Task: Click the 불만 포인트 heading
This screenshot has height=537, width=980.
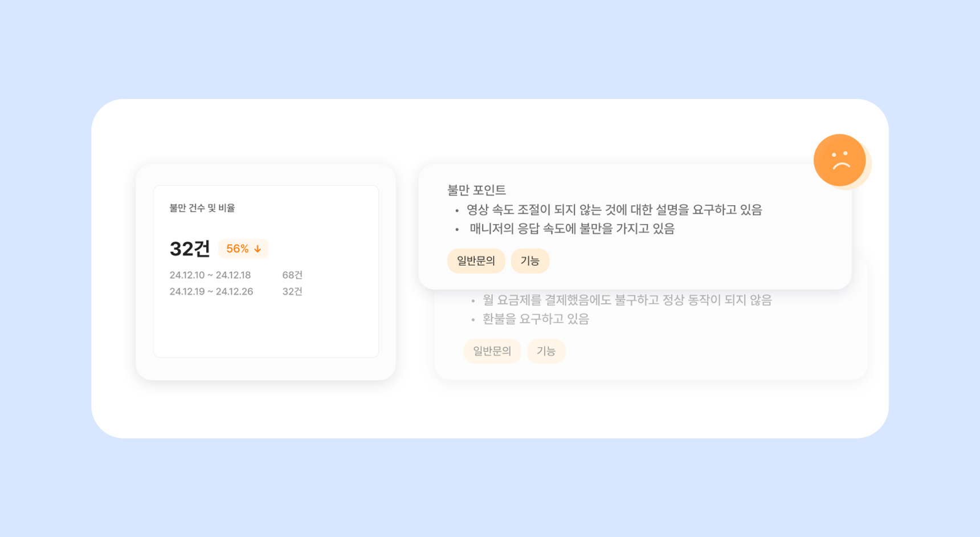Action: [476, 190]
